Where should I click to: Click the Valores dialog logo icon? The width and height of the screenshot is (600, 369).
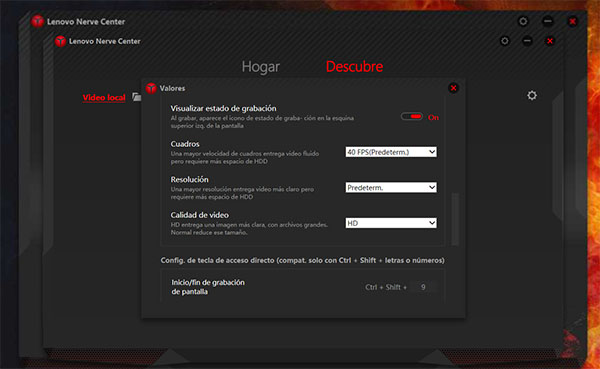coord(152,88)
